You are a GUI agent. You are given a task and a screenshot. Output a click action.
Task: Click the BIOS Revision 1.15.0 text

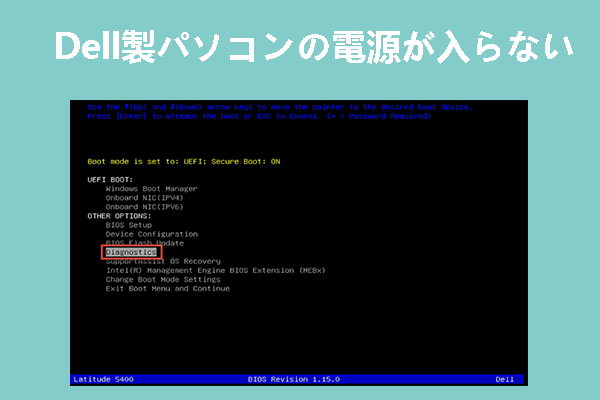click(x=294, y=379)
